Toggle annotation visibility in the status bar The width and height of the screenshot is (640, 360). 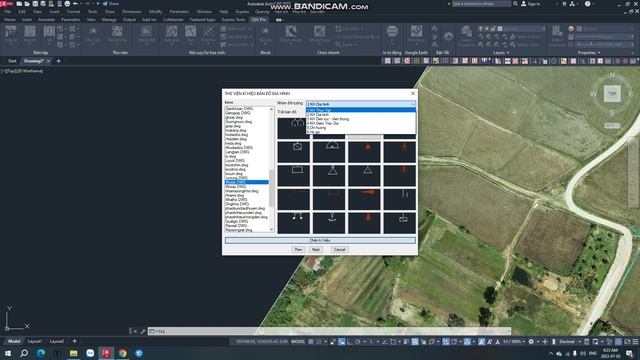pos(482,342)
